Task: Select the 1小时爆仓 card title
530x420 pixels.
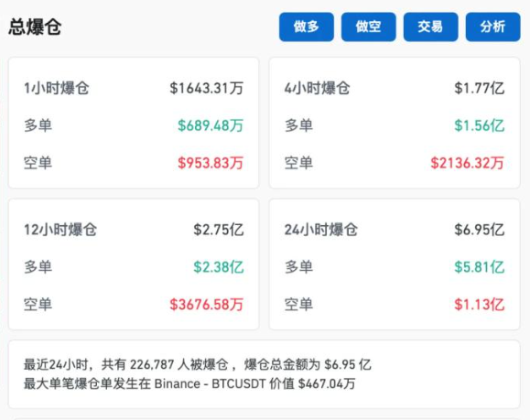Action: pyautogui.click(x=57, y=88)
